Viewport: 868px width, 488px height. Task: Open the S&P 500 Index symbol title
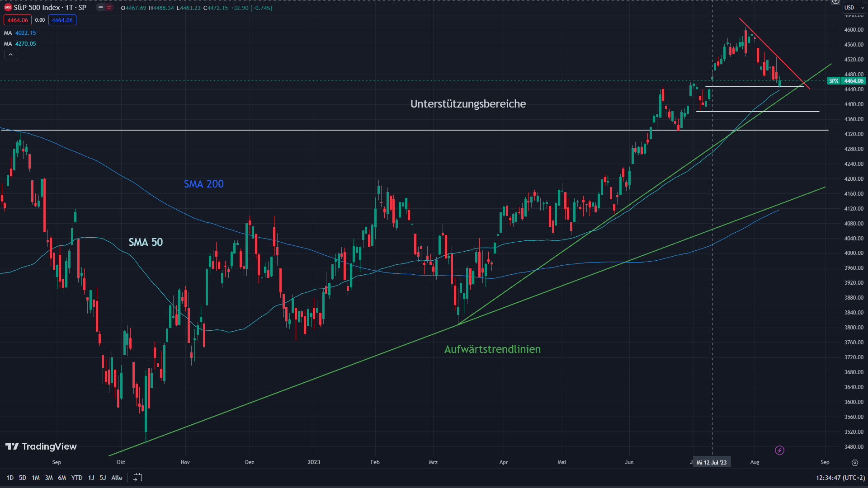coord(50,8)
